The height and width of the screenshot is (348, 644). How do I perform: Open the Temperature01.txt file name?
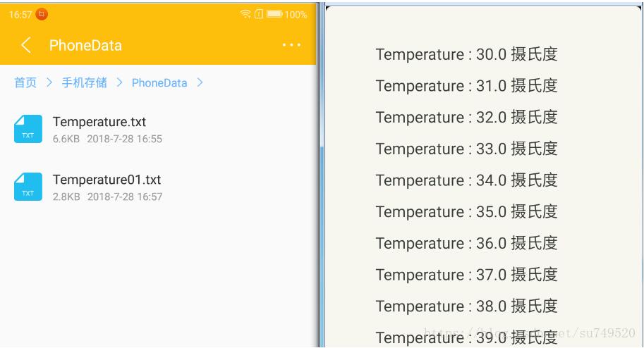tap(107, 180)
